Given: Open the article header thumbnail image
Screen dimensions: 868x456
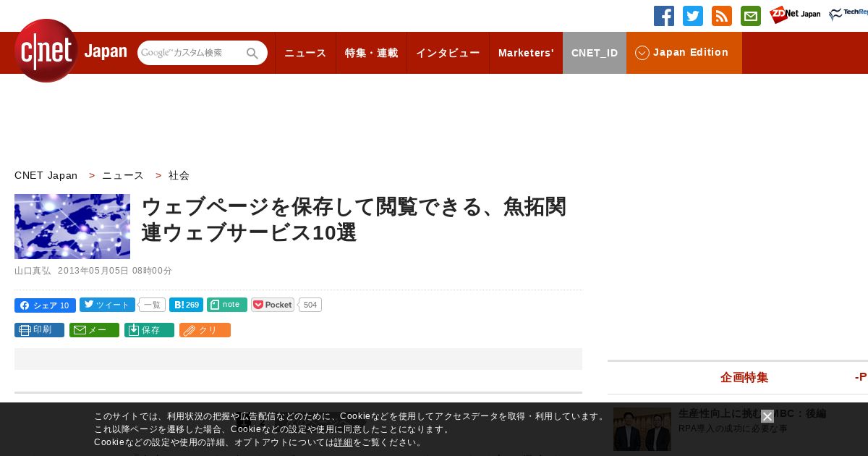Looking at the screenshot, I should pyautogui.click(x=72, y=227).
